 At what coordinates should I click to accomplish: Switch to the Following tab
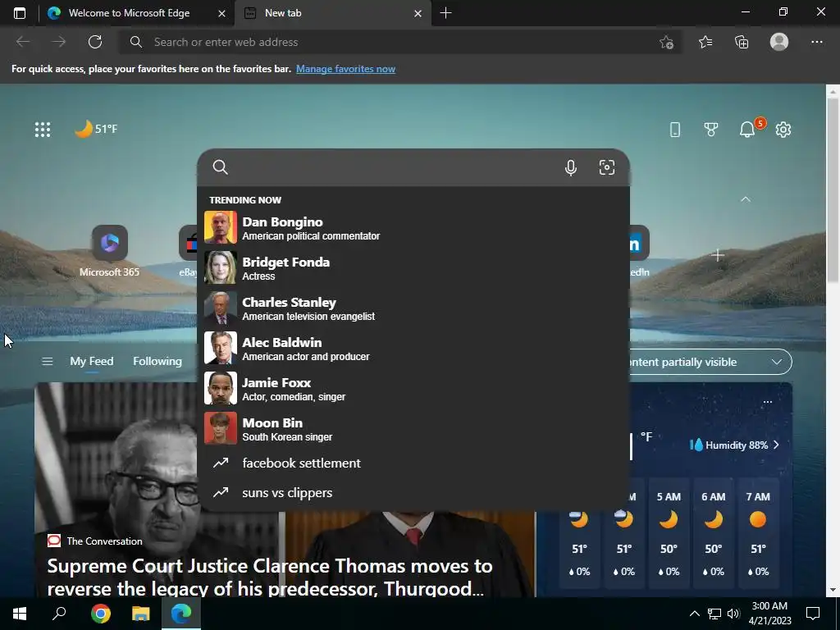157,362
